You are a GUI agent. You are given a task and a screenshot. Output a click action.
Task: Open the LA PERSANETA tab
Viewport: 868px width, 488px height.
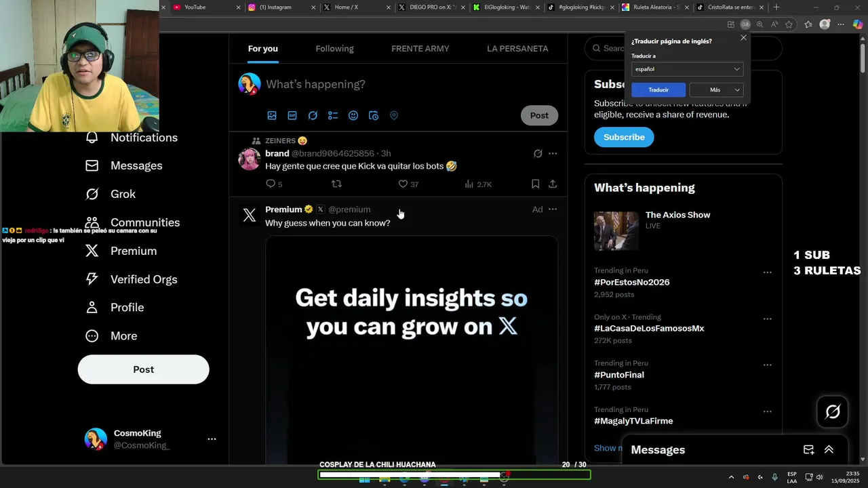517,49
